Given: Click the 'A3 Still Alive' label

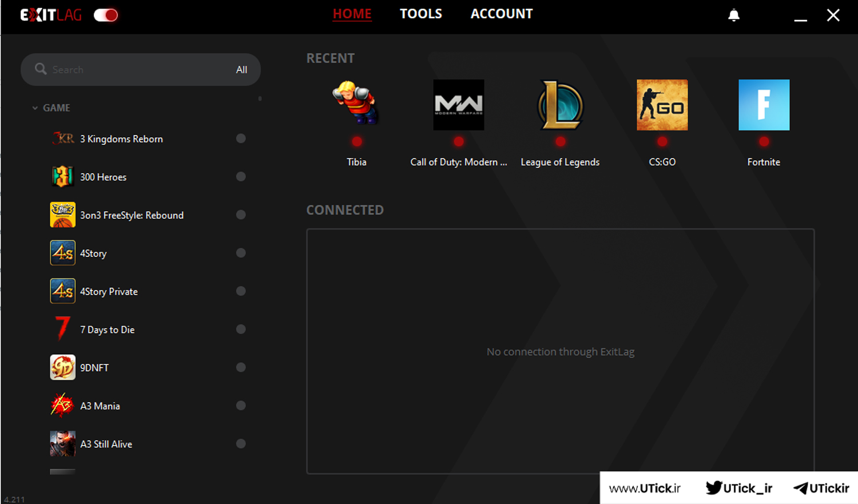Looking at the screenshot, I should click(x=106, y=445).
